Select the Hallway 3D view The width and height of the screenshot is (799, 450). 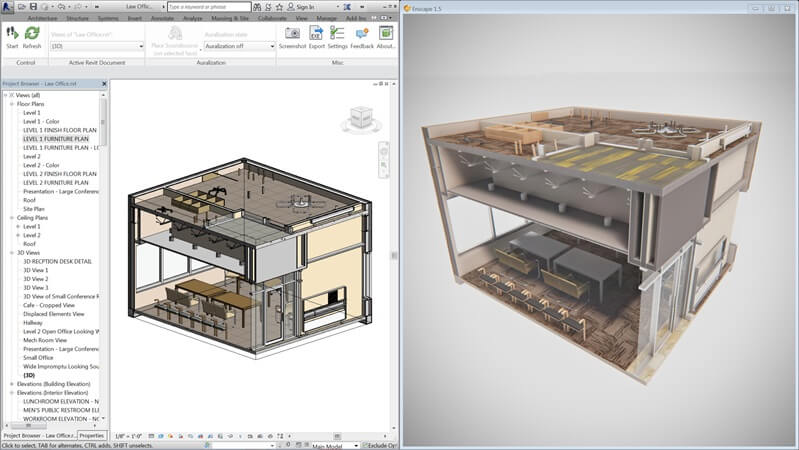pos(33,323)
